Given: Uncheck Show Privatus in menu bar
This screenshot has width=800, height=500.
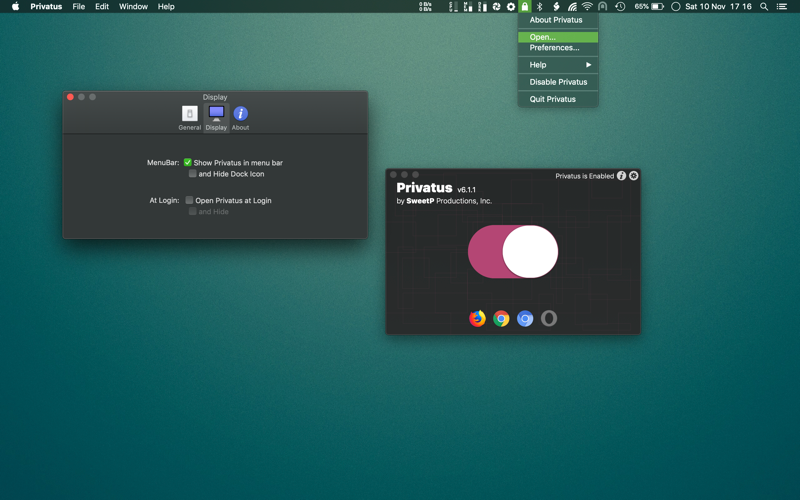Looking at the screenshot, I should coord(188,162).
